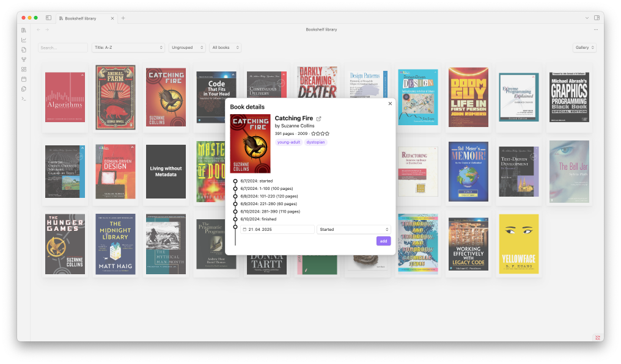
Task: Click the Search field in library toolbar
Action: [x=63, y=48]
